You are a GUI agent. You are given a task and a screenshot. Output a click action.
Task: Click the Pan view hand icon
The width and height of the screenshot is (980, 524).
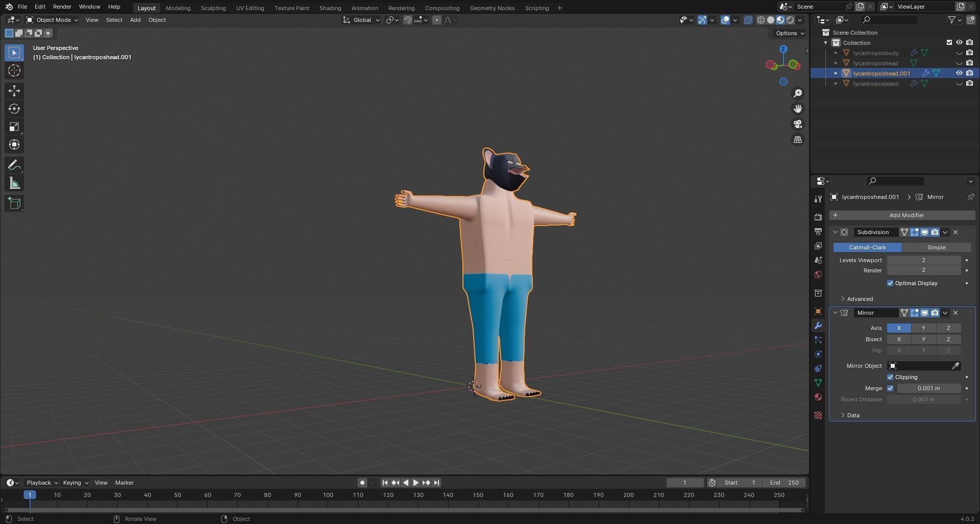[x=798, y=109]
